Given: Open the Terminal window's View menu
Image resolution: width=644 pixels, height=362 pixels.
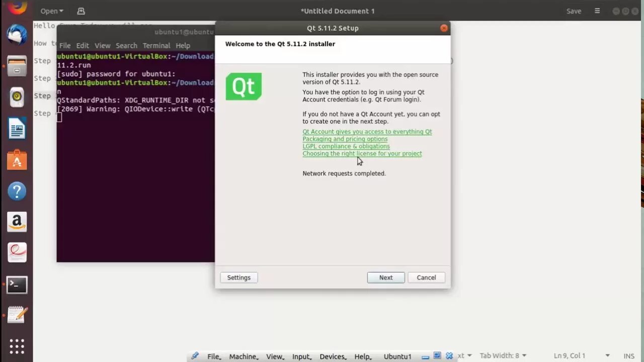Looking at the screenshot, I should pos(102,46).
